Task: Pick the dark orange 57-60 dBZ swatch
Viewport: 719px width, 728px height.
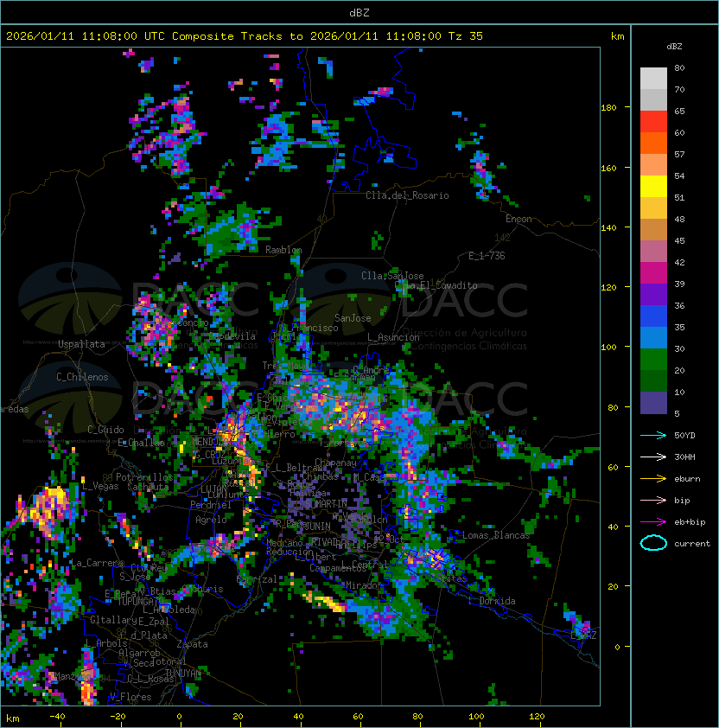Action: click(653, 143)
